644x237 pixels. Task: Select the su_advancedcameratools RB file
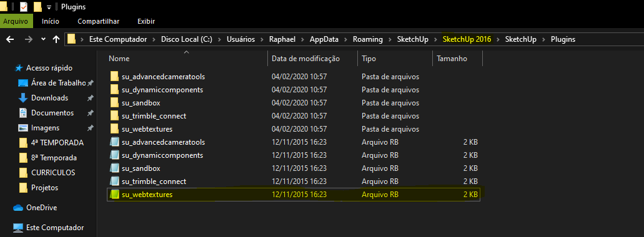(x=163, y=142)
